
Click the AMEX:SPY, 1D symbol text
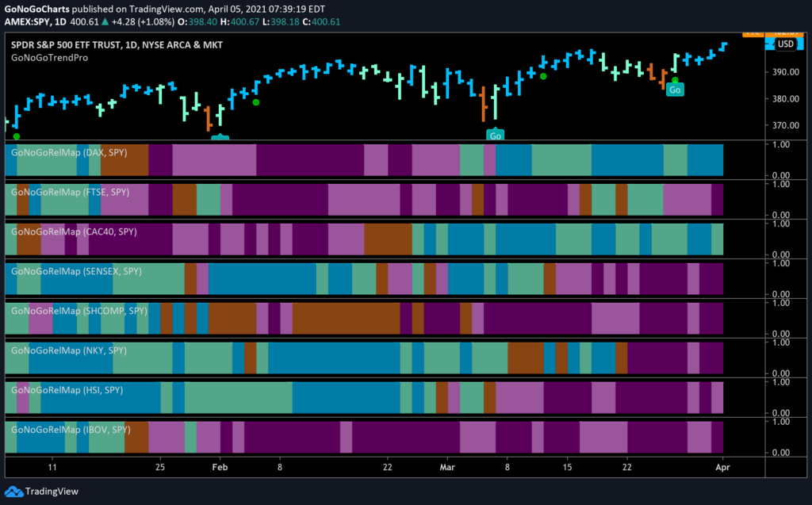[x=36, y=21]
